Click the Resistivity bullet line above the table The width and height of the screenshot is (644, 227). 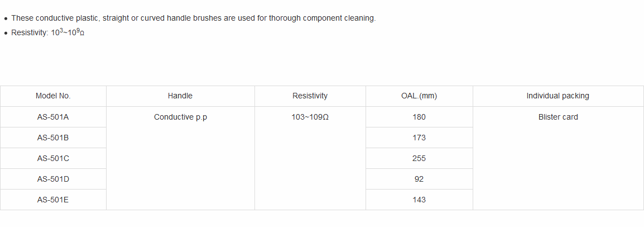48,33
